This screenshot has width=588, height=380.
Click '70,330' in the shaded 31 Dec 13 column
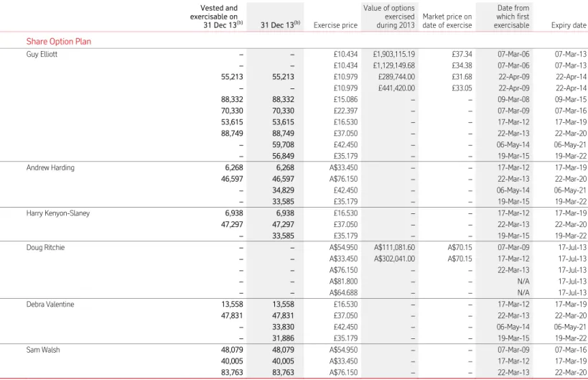283,111
